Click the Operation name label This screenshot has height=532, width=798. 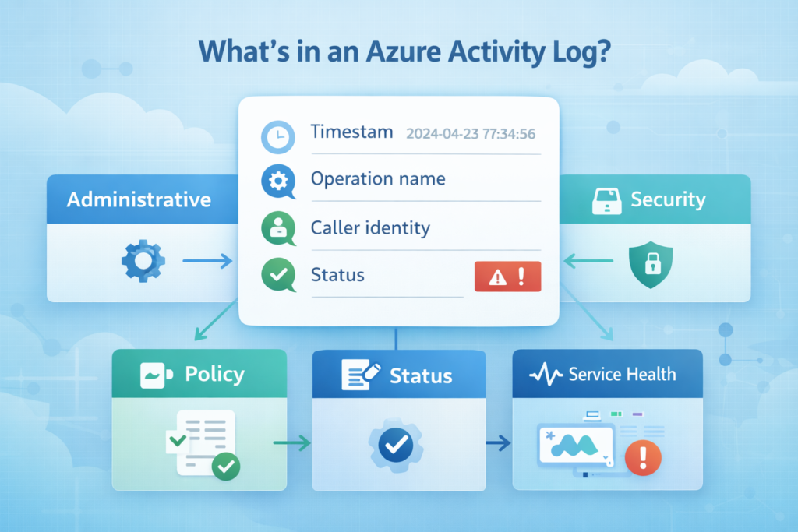pos(377,179)
